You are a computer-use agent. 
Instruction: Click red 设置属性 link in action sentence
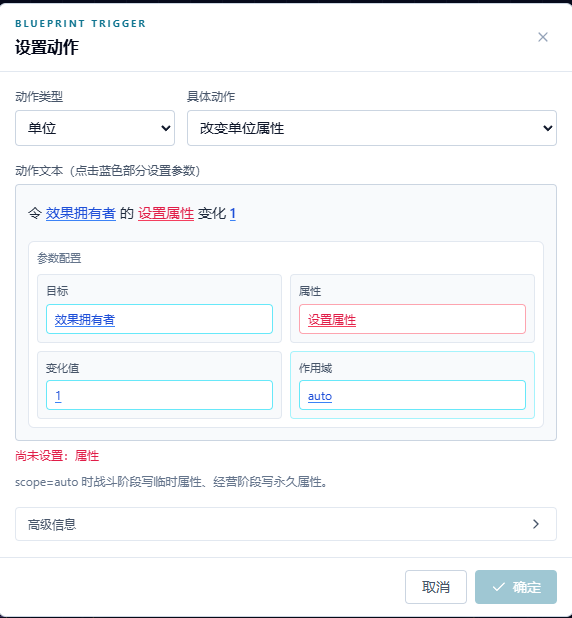point(166,213)
